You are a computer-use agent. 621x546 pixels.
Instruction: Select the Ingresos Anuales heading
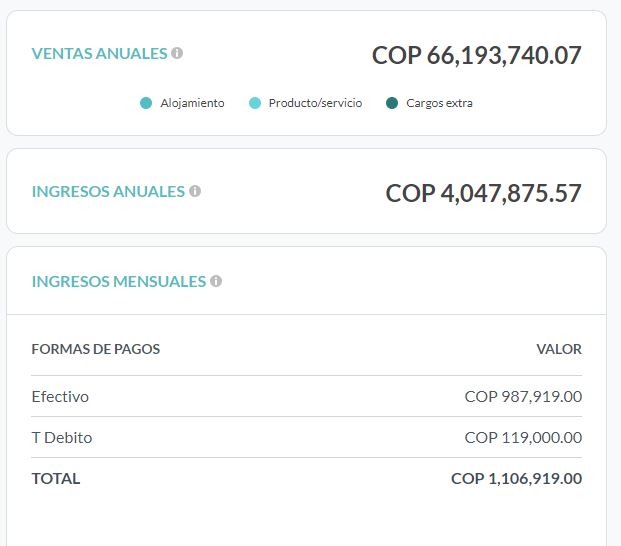(108, 192)
